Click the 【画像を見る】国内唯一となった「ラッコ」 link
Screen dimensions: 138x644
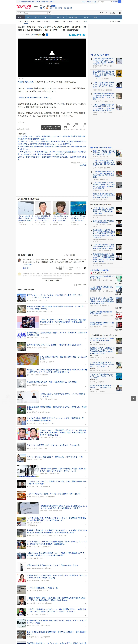pyautogui.click(x=35, y=98)
